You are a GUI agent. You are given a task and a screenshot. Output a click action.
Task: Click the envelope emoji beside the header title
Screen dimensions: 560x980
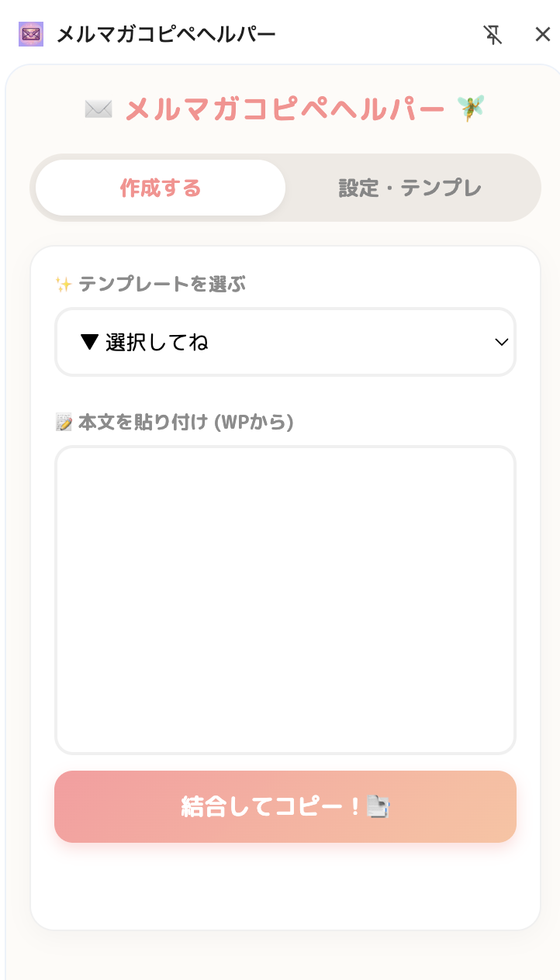tap(99, 109)
